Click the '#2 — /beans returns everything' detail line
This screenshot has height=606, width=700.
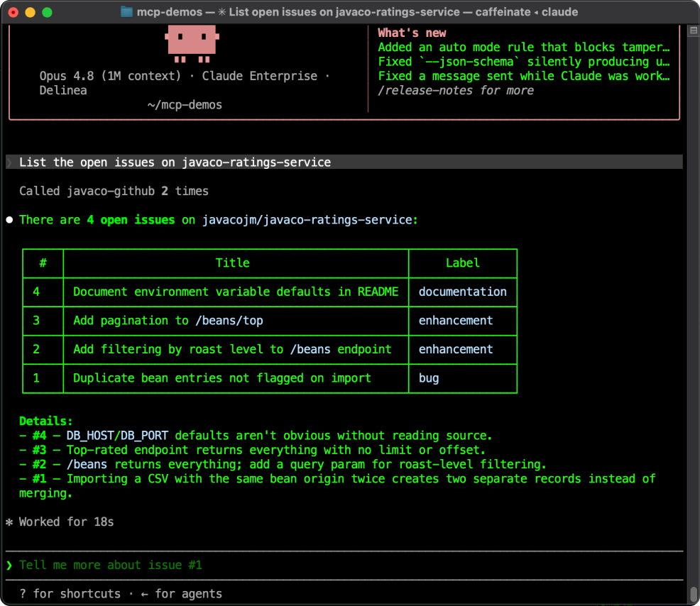point(283,465)
